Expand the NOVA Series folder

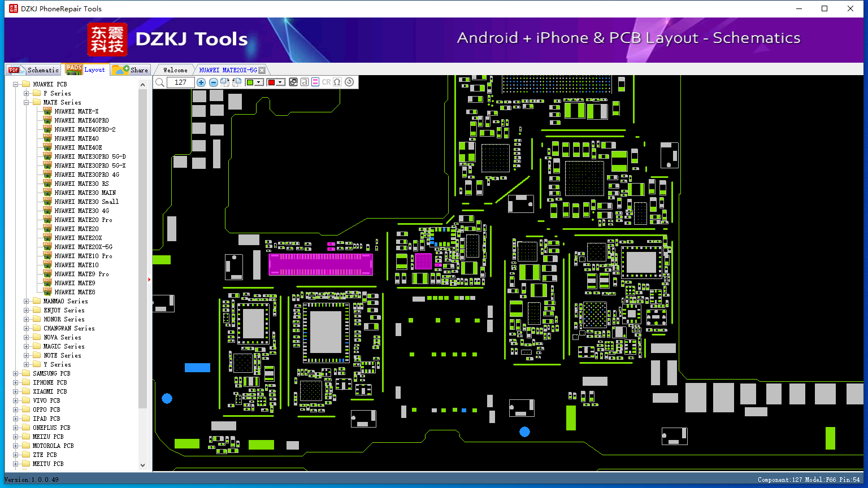click(x=26, y=337)
